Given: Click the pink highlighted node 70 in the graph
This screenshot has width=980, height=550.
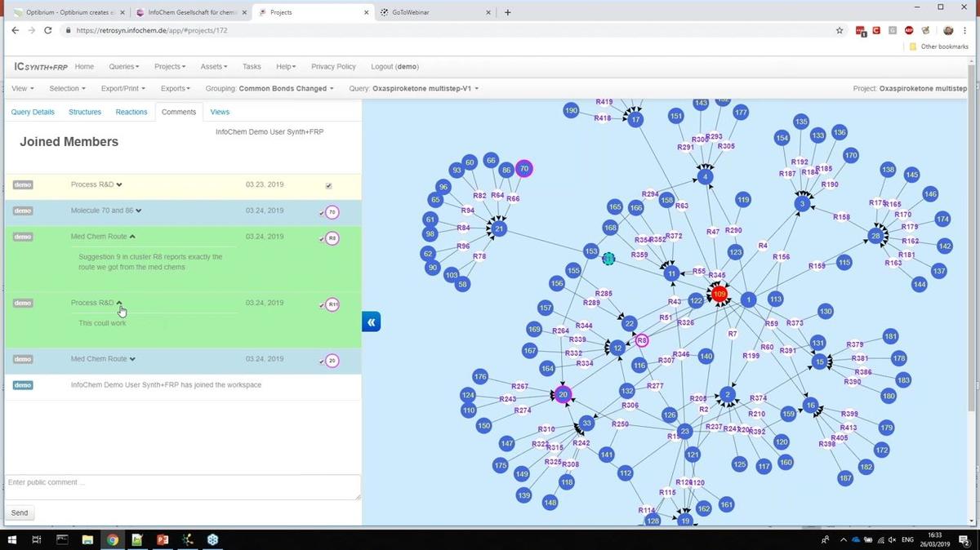Looking at the screenshot, I should 523,168.
